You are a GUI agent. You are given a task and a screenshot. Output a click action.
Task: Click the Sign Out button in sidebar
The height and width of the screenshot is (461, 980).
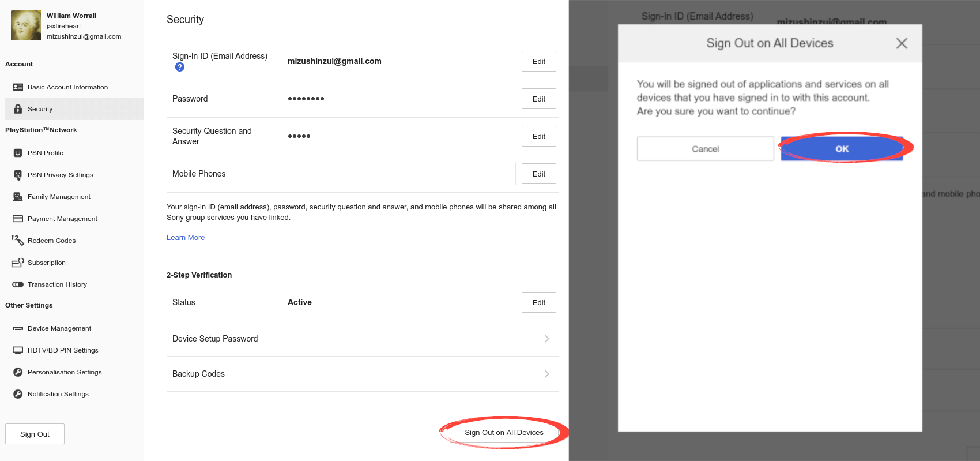pos(35,434)
